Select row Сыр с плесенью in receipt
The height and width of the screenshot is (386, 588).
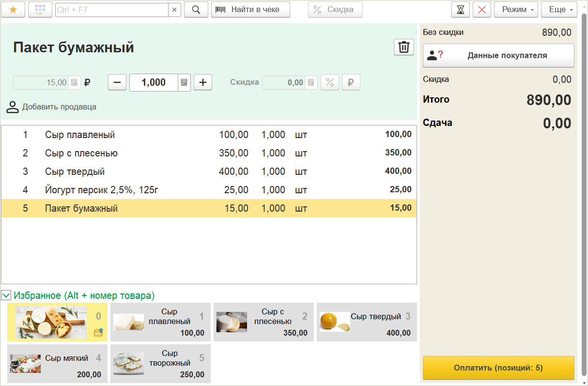coord(209,153)
